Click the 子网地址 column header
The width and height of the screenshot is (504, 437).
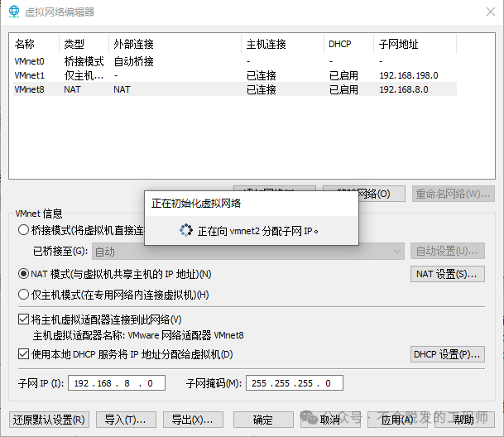tap(415, 44)
